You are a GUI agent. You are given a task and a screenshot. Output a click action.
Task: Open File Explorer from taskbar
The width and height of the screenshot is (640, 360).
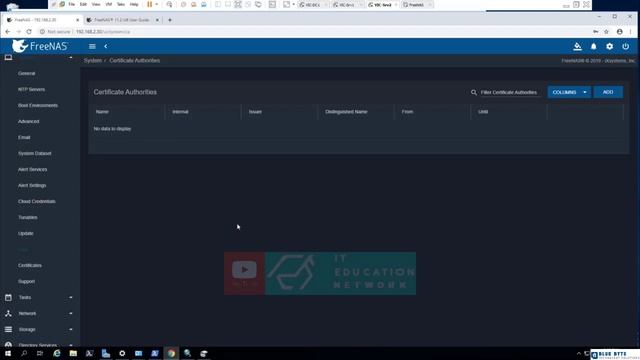pyautogui.click(x=73, y=353)
